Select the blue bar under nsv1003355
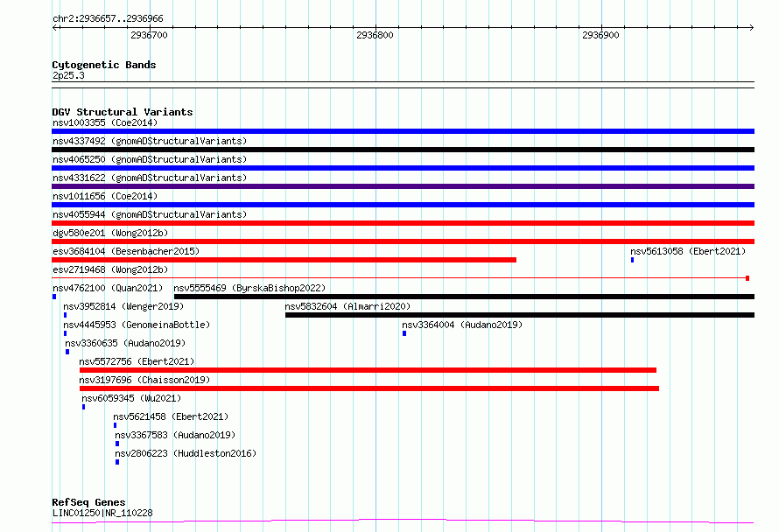Image resolution: width=779 pixels, height=532 pixels. coord(403,131)
